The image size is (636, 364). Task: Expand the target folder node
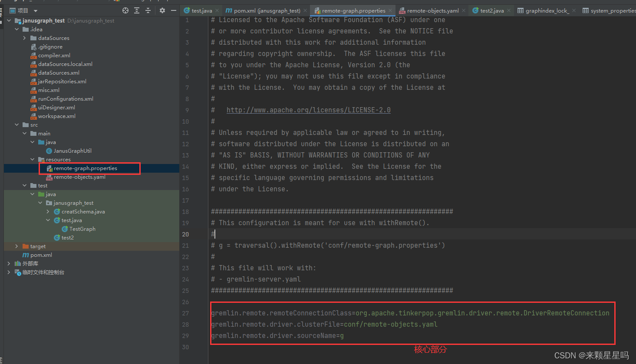tap(17, 246)
